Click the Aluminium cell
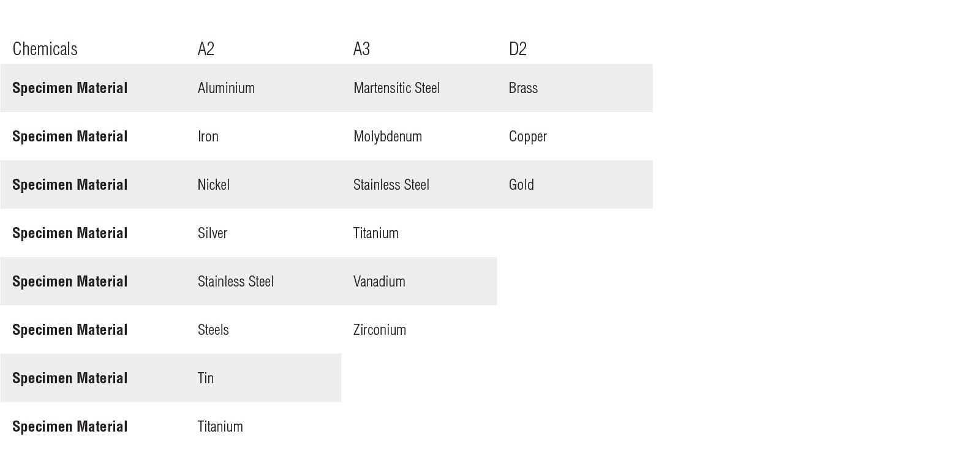The height and width of the screenshot is (453, 980). (x=226, y=88)
